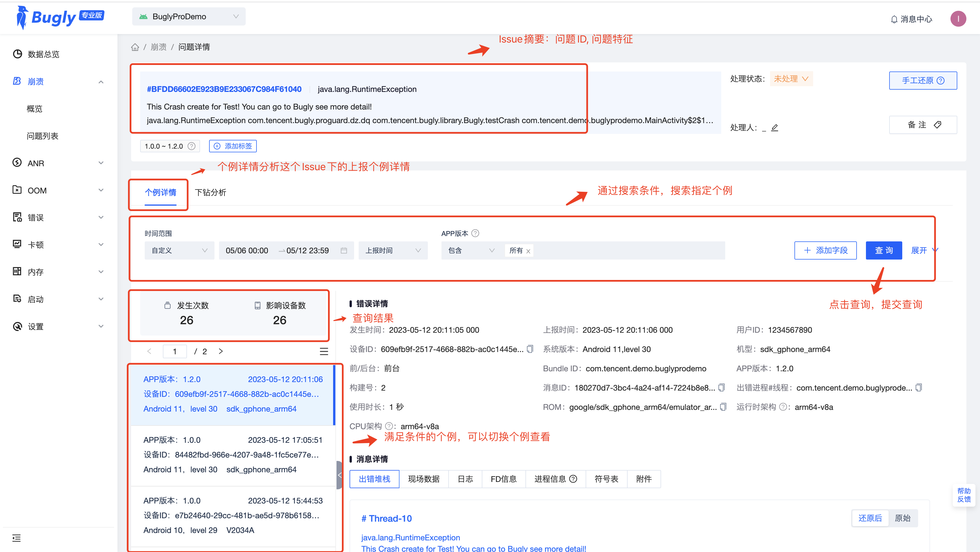Switch stack view to 原始

tap(902, 518)
